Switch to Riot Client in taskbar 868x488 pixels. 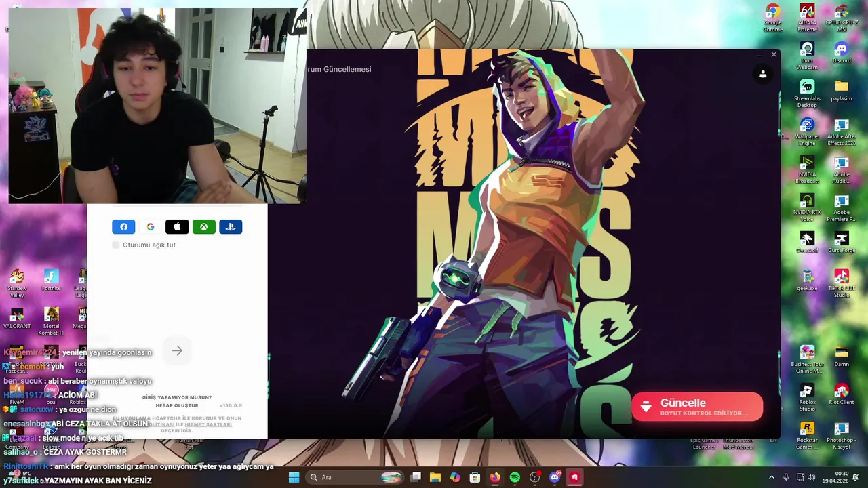(574, 477)
